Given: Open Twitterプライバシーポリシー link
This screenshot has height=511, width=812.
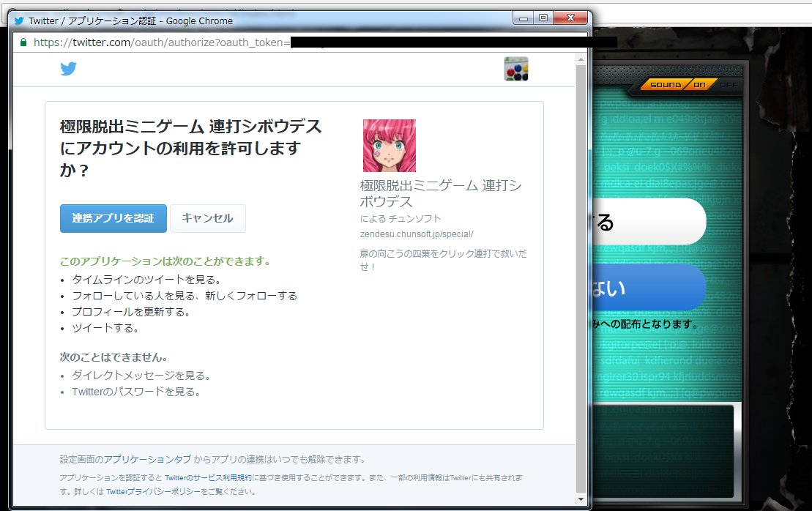Looking at the screenshot, I should tap(153, 491).
